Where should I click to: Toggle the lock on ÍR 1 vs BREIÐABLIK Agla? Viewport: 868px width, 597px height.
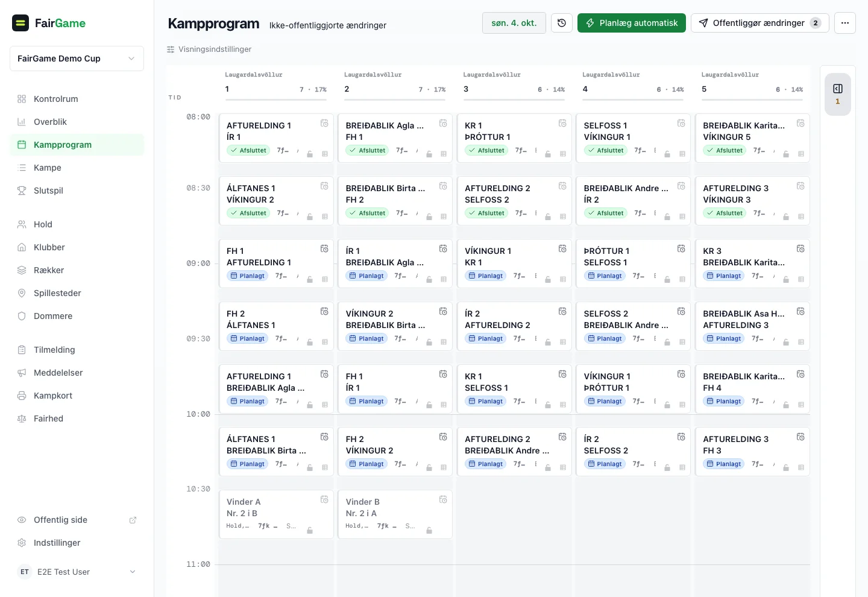[429, 279]
